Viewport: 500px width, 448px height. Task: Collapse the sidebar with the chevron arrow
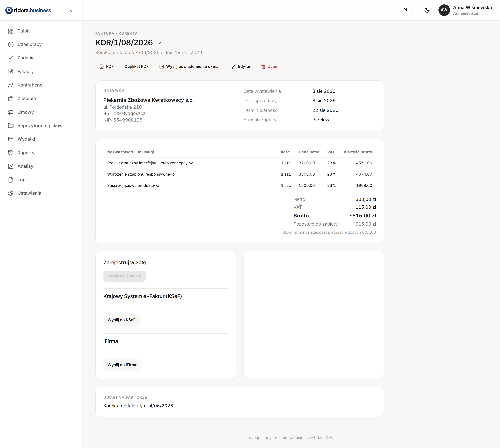coord(71,10)
